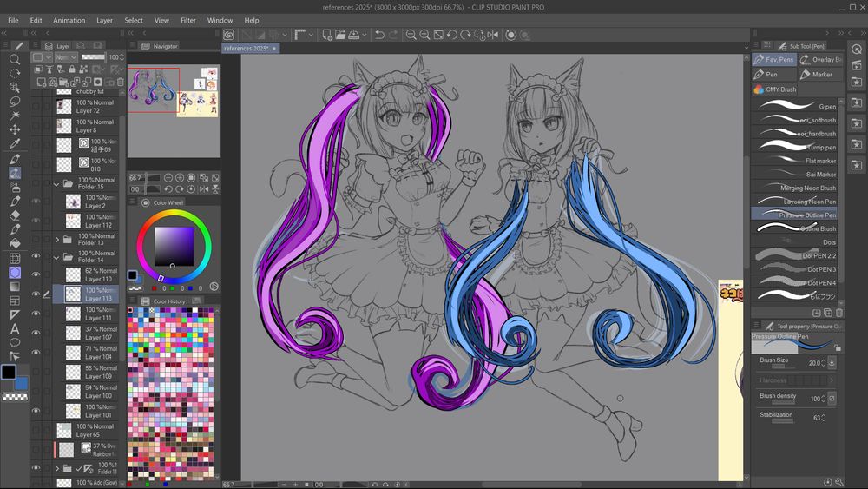Select the Zoom magnifier tool in the toolbox
This screenshot has width=868, height=489.
pyautogui.click(x=15, y=59)
